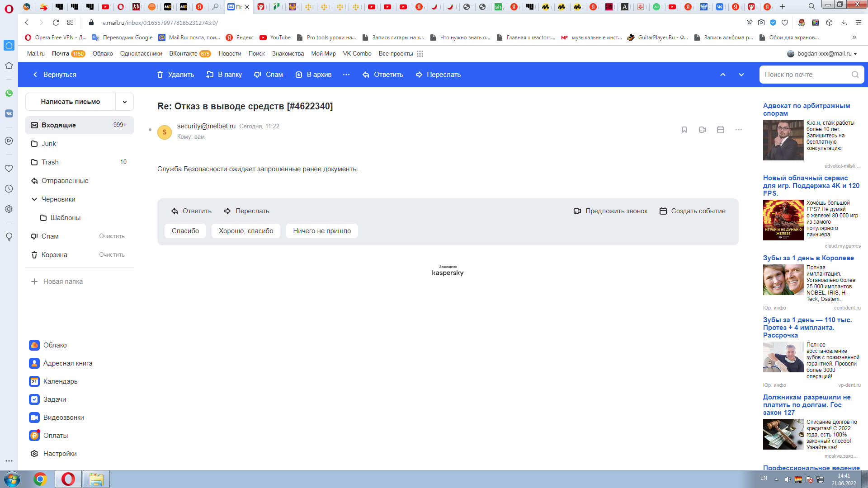Click the mail search field (Поиск по почте)
The height and width of the screenshot is (488, 868).
coord(806,75)
